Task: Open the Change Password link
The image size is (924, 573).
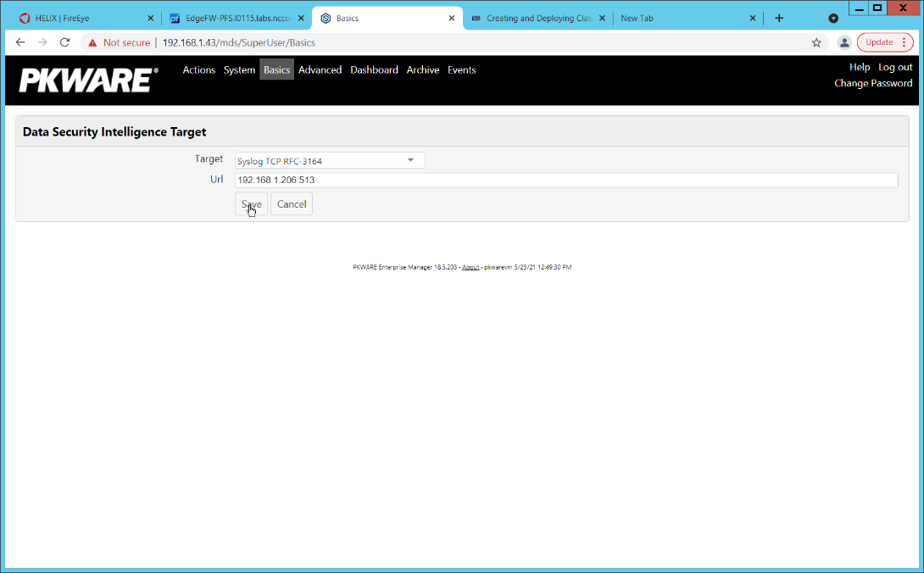Action: tap(873, 83)
